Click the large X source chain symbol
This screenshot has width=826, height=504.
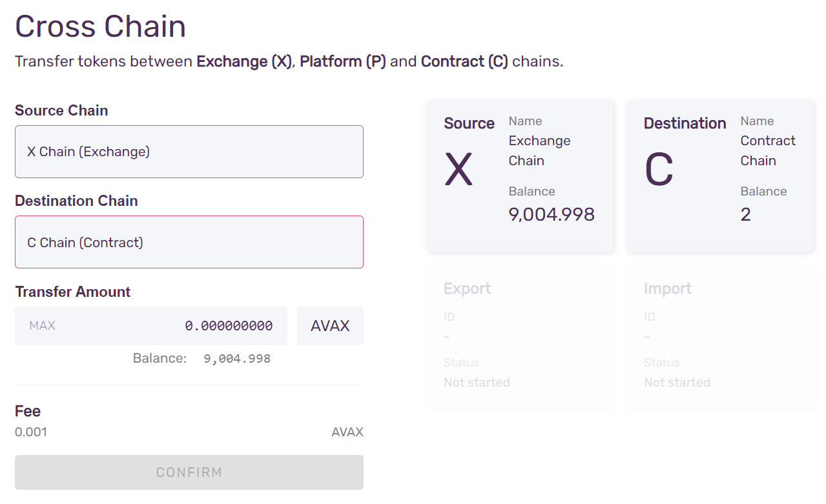[459, 170]
